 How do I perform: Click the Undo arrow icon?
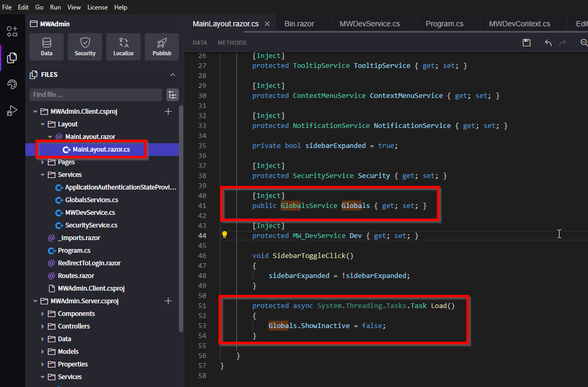[x=547, y=43]
